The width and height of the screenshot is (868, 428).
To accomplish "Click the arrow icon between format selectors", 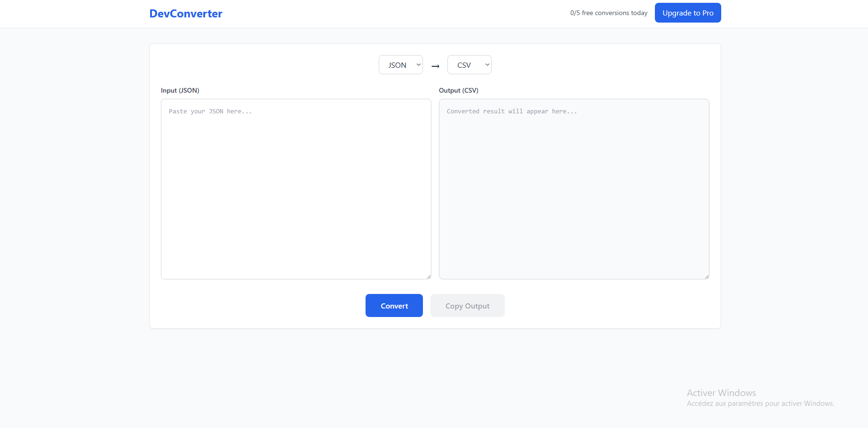I will pos(435,65).
